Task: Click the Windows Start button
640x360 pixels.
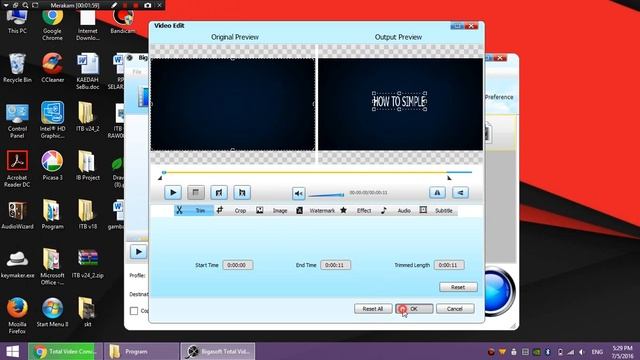Action: (x=12, y=351)
